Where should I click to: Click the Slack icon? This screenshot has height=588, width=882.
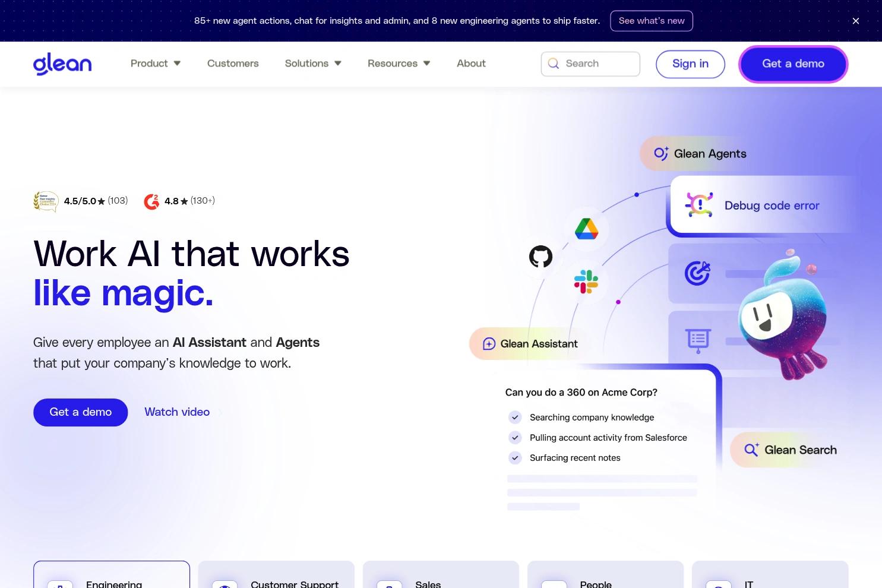[586, 282]
